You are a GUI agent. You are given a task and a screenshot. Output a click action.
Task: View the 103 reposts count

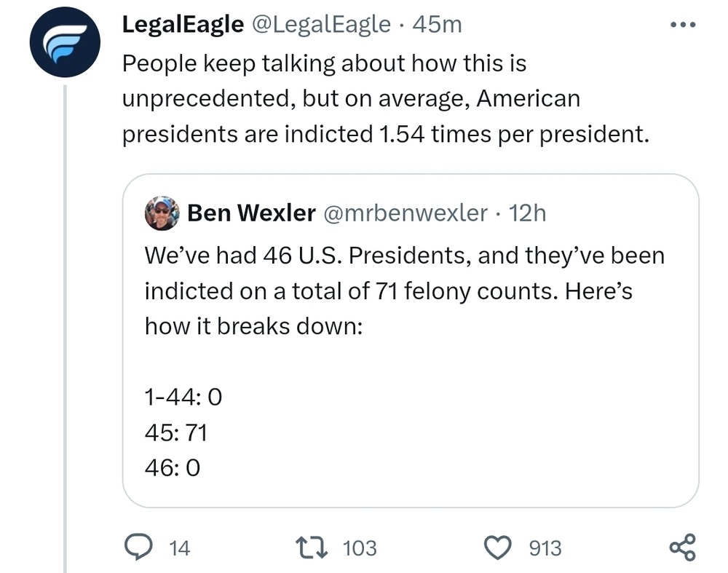pyautogui.click(x=359, y=548)
